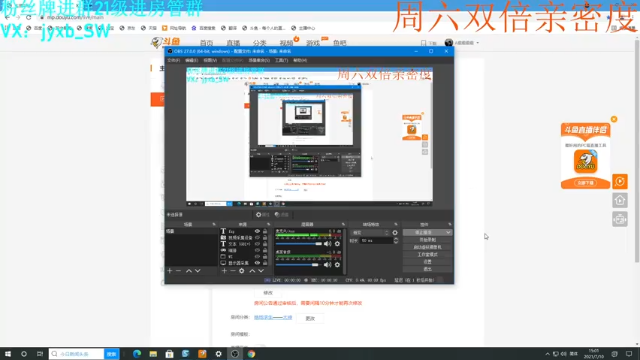Open the OBS 视图(V) menu
This screenshot has width=640, height=360.
click(210, 60)
